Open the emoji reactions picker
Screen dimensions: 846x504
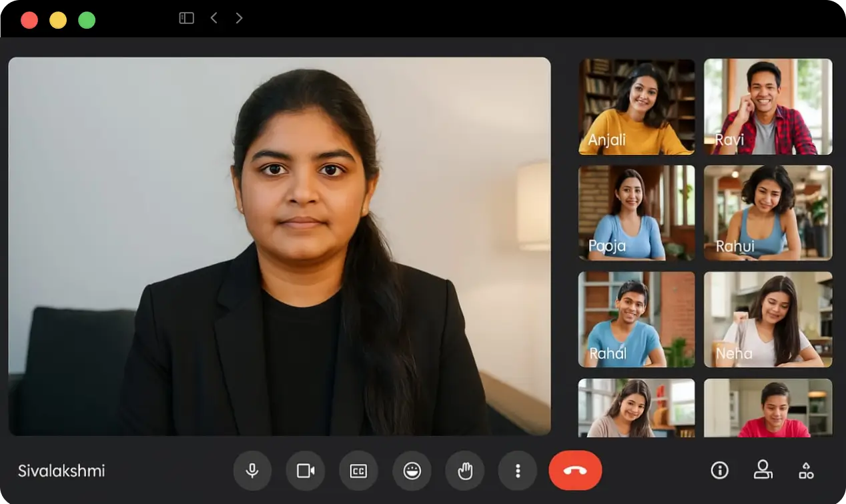[412, 471]
